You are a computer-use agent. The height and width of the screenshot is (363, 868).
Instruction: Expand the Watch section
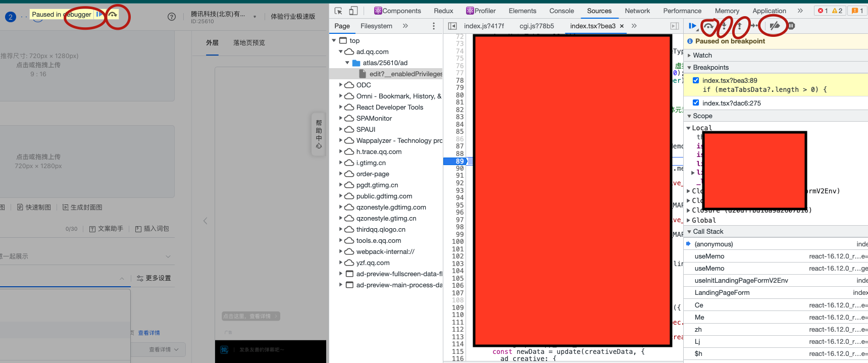tap(702, 55)
